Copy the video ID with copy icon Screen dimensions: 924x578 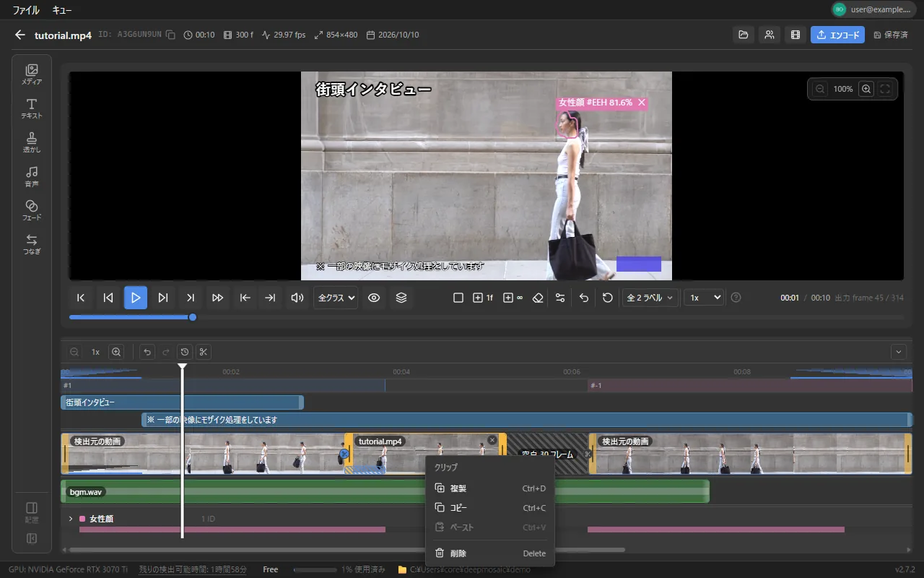coord(170,35)
